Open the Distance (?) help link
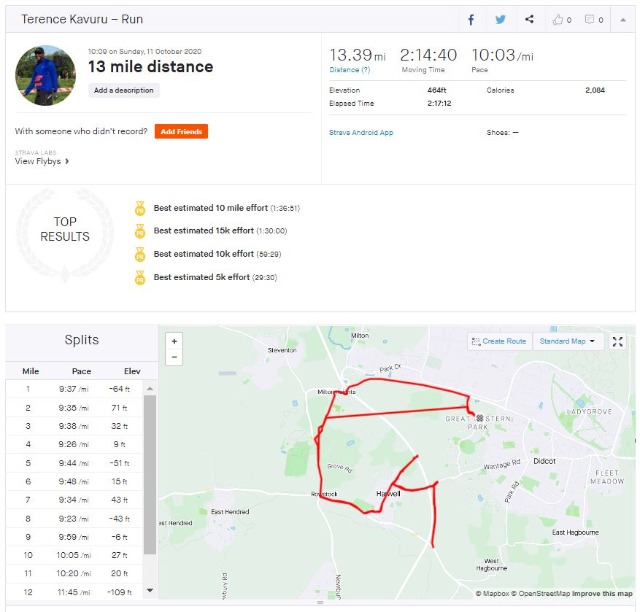640x612 pixels. click(343, 70)
